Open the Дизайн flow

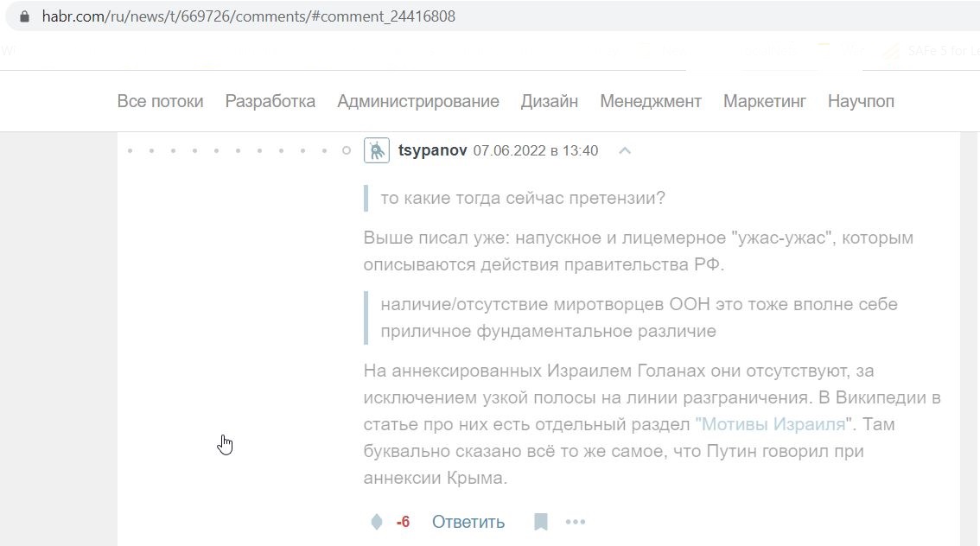(550, 101)
